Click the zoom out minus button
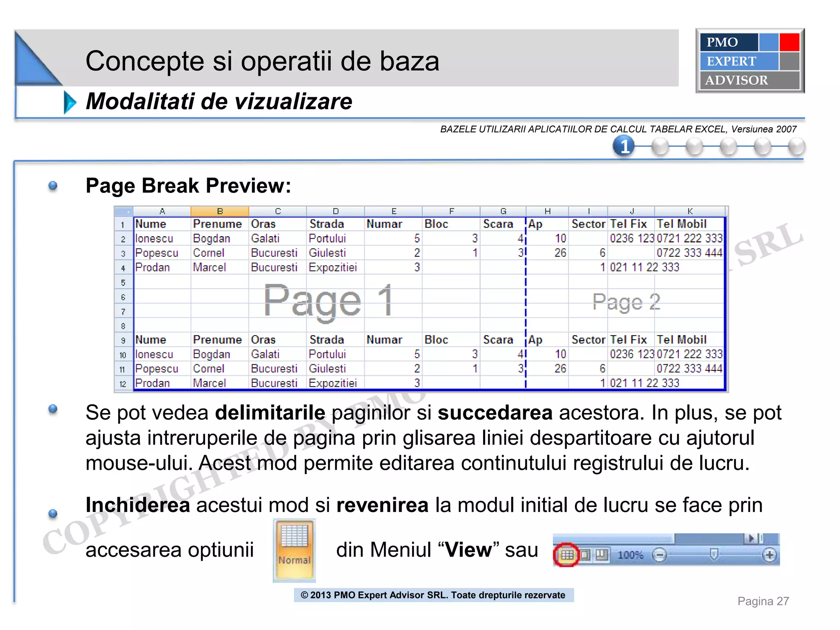Viewport: 840px width, 630px height. click(x=660, y=555)
